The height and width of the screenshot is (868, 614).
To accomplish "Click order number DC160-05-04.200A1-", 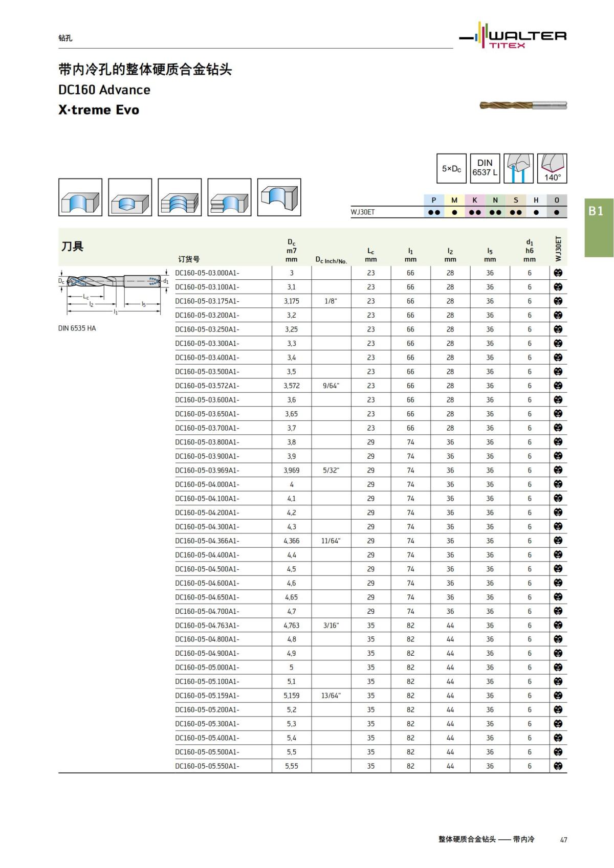I will [207, 513].
